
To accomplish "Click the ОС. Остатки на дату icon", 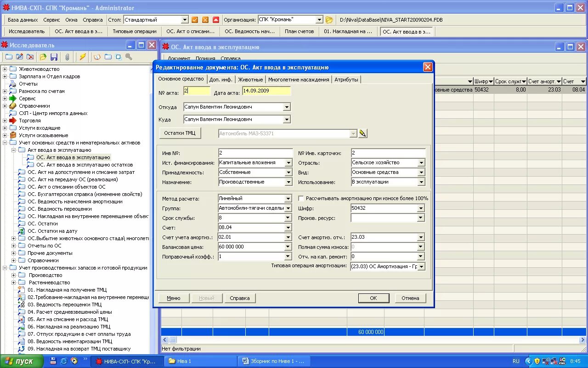I will 22,231.
